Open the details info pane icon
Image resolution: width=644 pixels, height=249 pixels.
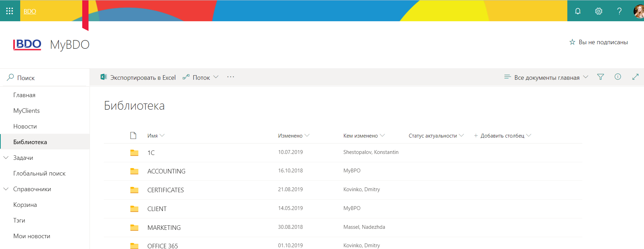pos(618,77)
